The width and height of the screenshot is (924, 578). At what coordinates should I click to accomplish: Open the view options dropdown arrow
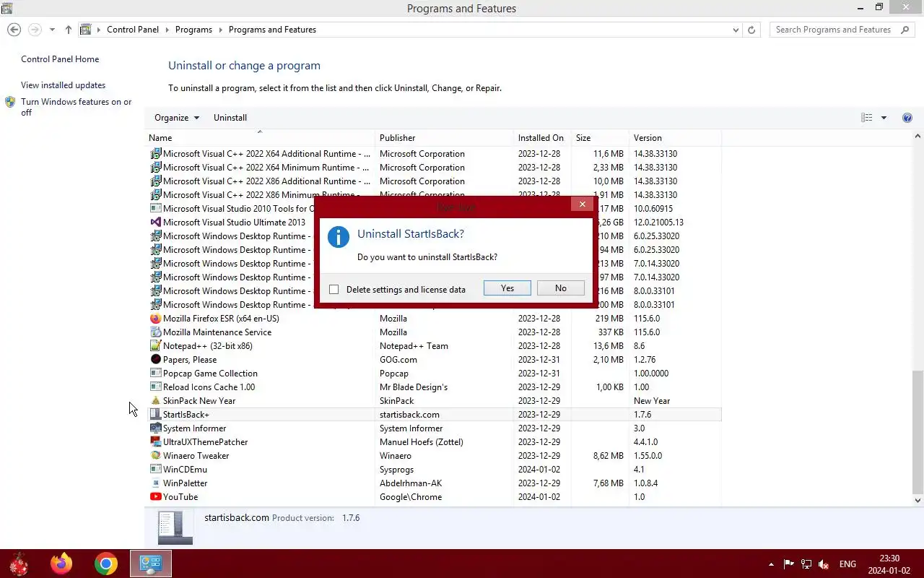coord(884,118)
